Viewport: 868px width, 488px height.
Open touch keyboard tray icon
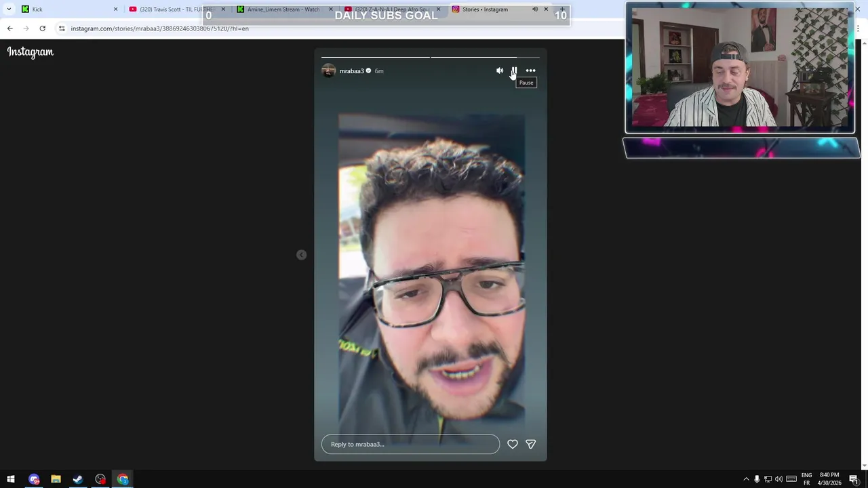tap(791, 479)
